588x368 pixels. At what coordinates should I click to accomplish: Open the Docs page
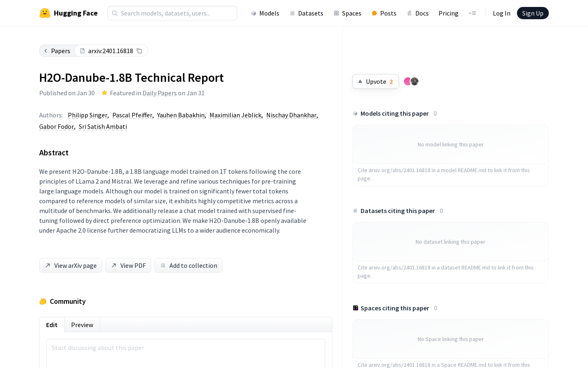point(418,13)
